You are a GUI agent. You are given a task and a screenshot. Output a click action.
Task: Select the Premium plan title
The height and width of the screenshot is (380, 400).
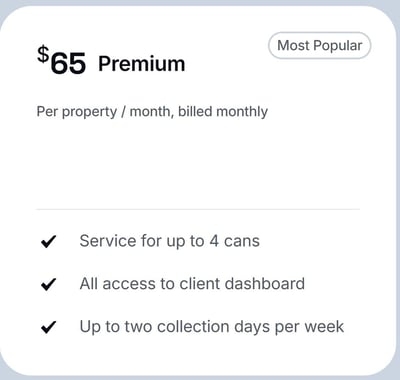click(x=142, y=64)
